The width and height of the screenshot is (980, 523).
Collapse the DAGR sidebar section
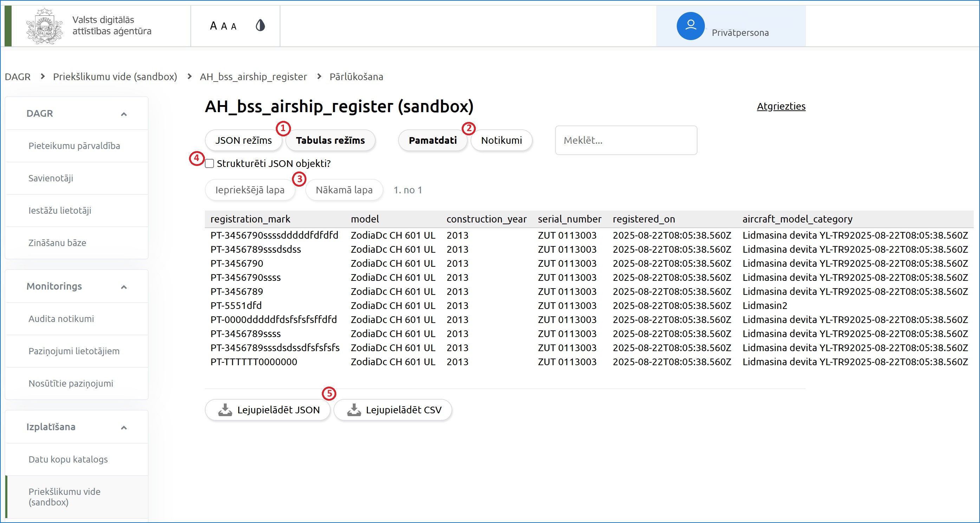(124, 114)
